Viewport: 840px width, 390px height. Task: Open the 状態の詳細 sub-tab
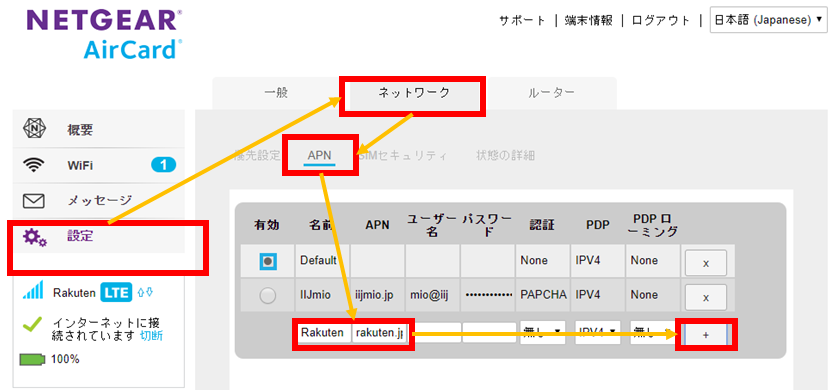505,156
